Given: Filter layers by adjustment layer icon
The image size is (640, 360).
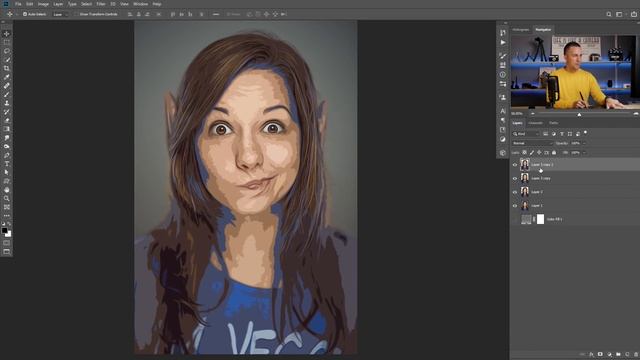Looking at the screenshot, I should [553, 134].
